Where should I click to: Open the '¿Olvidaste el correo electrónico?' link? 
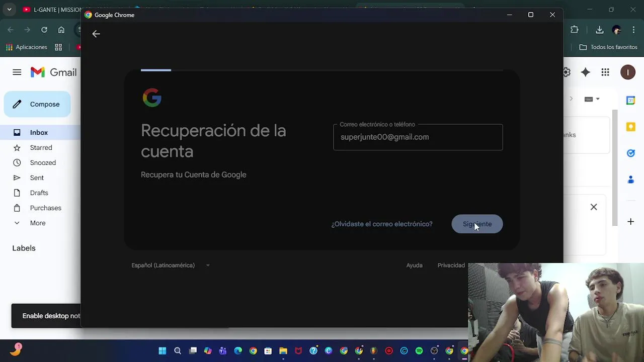tap(382, 224)
